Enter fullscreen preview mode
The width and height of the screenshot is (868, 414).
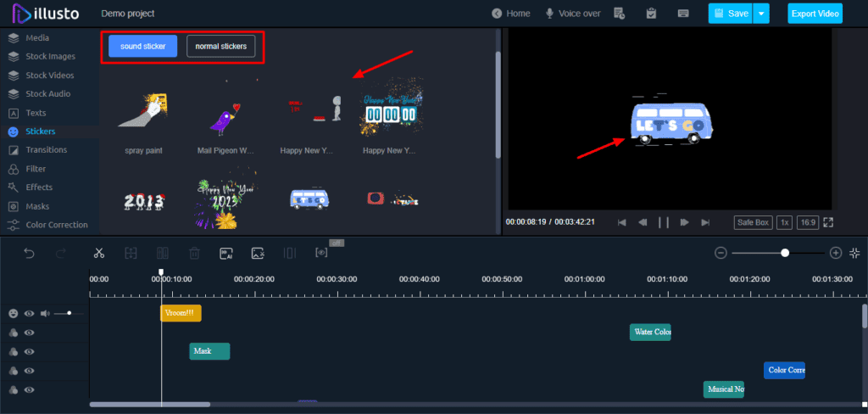(828, 222)
